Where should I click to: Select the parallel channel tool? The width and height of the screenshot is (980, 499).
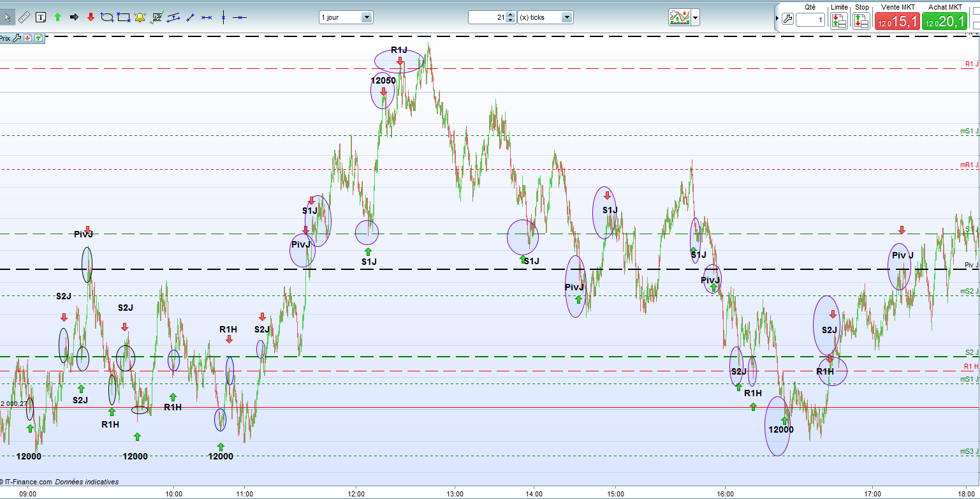[x=173, y=17]
